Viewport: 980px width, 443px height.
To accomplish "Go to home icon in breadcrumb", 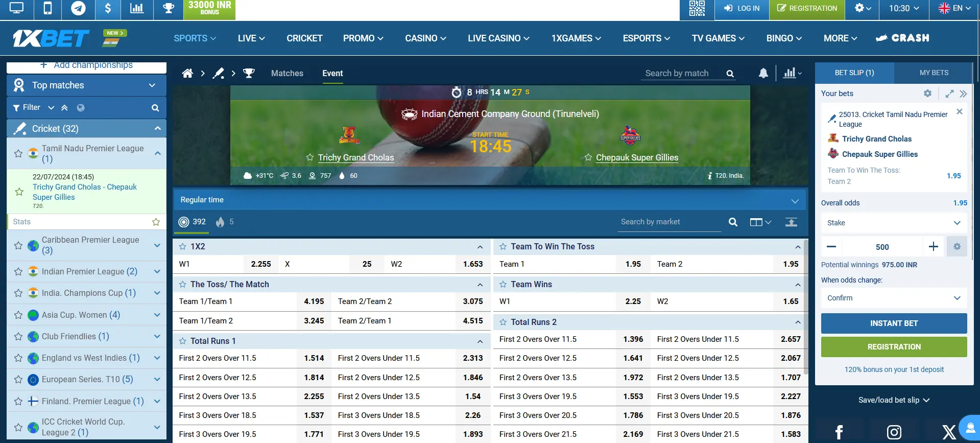I will tap(187, 73).
